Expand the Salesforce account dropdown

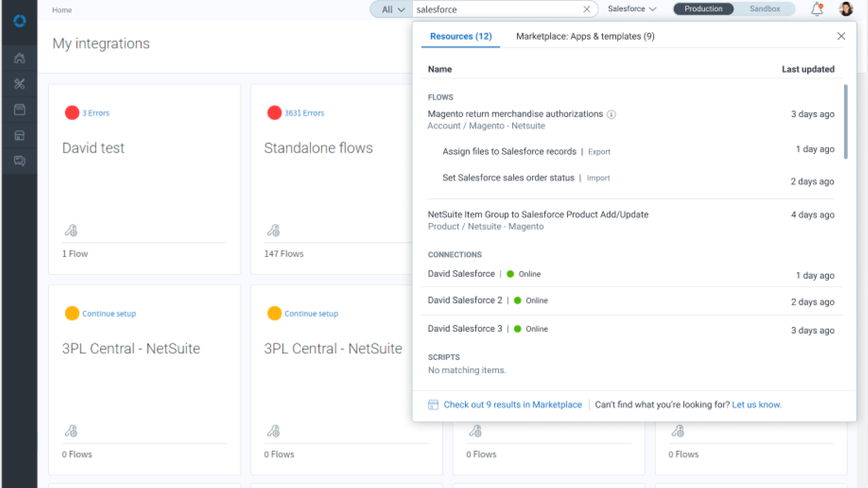pyautogui.click(x=632, y=9)
